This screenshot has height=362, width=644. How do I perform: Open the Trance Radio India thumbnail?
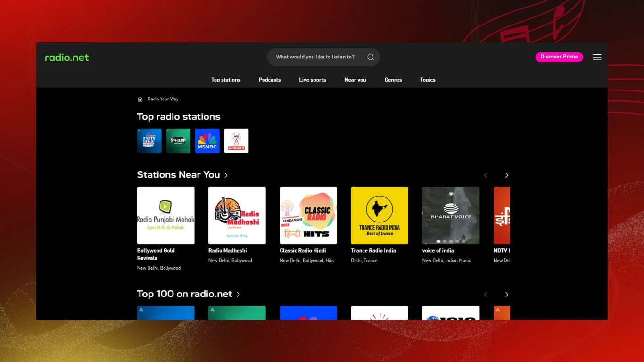(380, 215)
